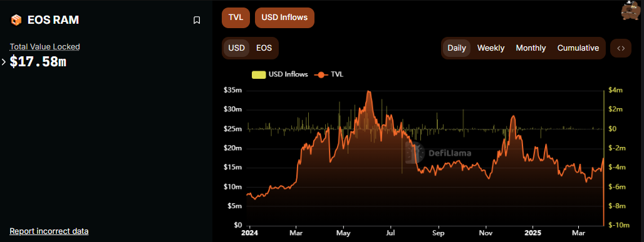Open the embed chart code icon
The height and width of the screenshot is (242, 644).
click(x=621, y=48)
